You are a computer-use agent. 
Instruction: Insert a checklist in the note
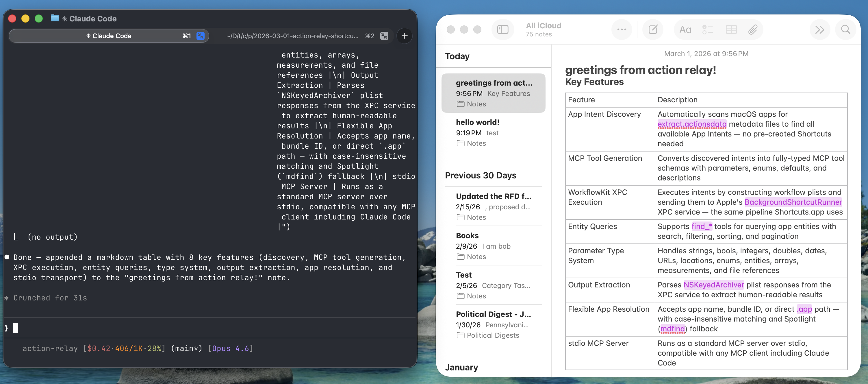click(707, 30)
